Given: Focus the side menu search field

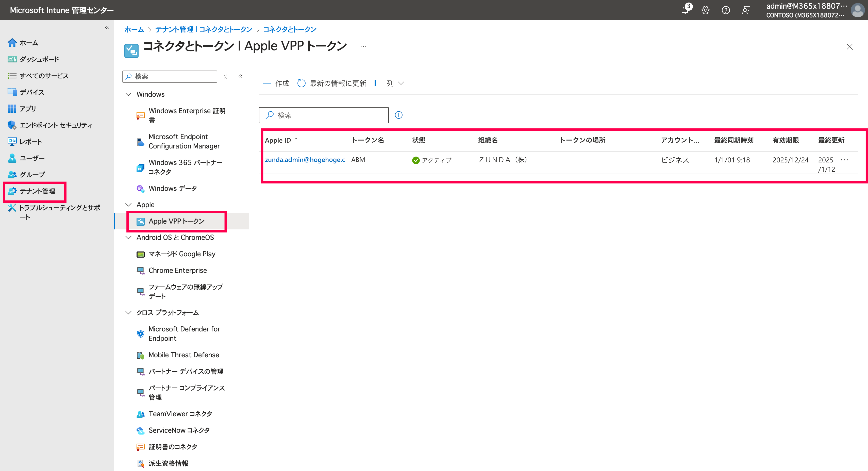Looking at the screenshot, I should pyautogui.click(x=170, y=76).
